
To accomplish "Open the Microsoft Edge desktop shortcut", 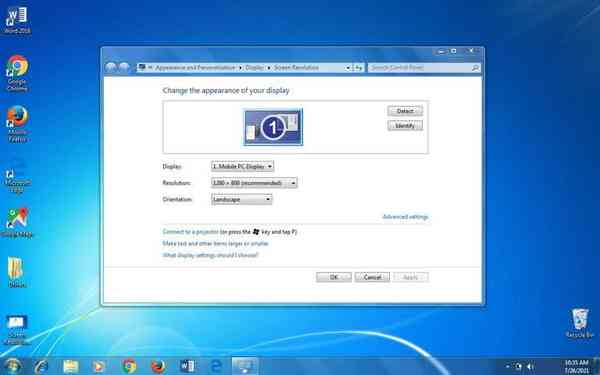I will pos(17,176).
